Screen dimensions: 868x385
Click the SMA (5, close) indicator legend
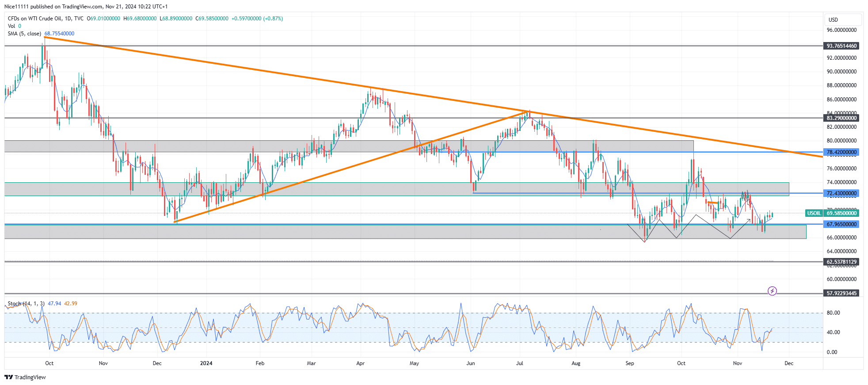24,34
